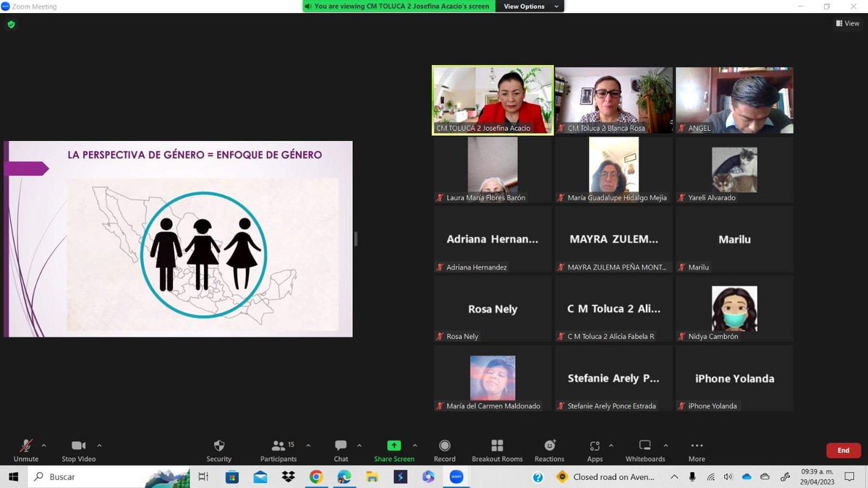This screenshot has height=488, width=868.
Task: Start recording the meeting
Action: coord(445,450)
